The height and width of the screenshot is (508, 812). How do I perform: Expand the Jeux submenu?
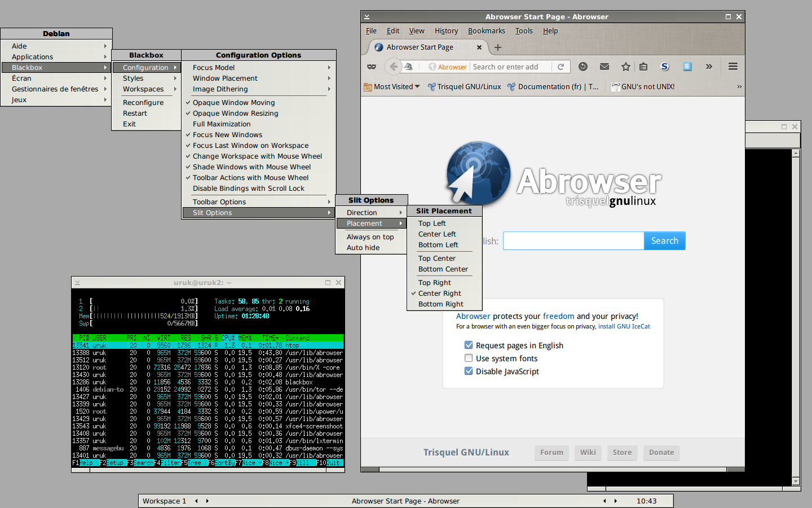56,100
